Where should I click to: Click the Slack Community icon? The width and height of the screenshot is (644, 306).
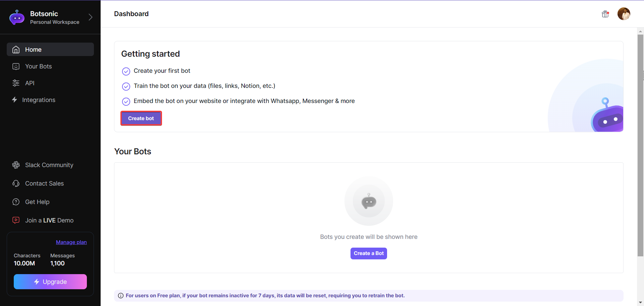(16, 165)
